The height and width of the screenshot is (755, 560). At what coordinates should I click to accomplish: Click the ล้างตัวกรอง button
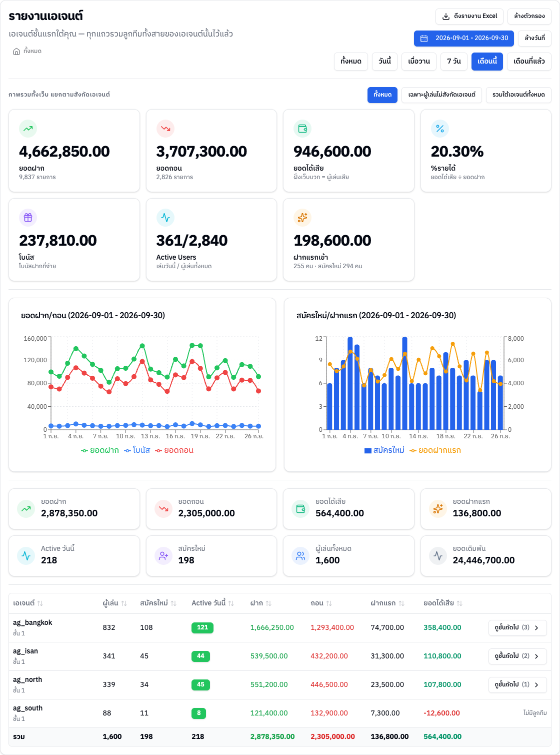[529, 17]
